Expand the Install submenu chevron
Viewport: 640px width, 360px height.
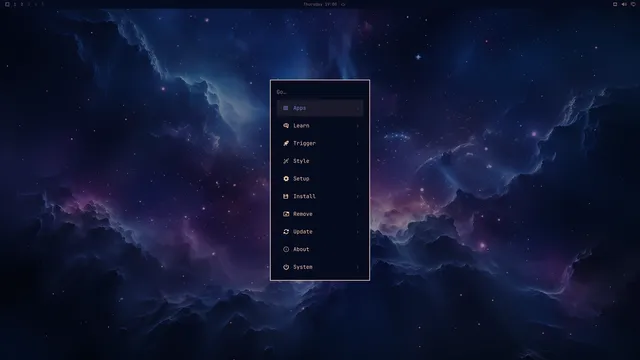click(358, 197)
